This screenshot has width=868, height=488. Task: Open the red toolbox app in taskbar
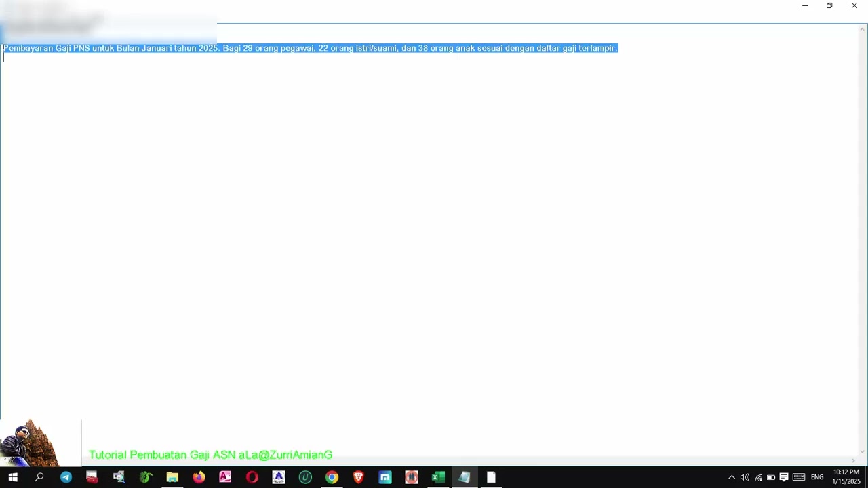point(92,477)
